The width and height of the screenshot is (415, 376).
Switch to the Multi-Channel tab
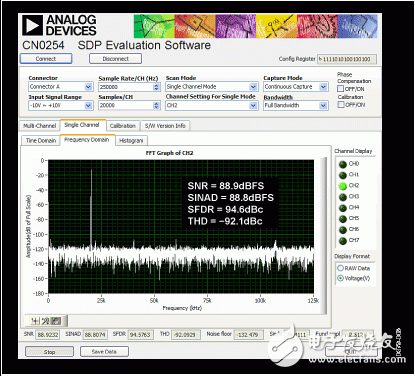point(40,126)
